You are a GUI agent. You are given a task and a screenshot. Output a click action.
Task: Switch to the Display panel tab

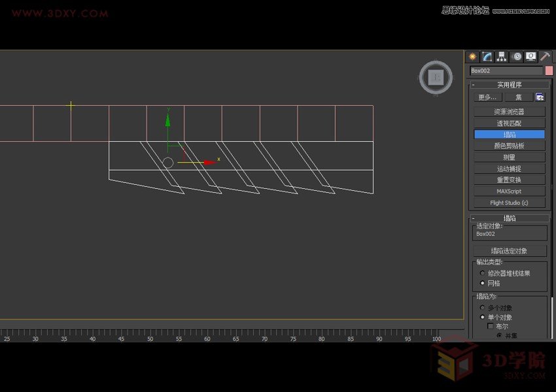(531, 57)
